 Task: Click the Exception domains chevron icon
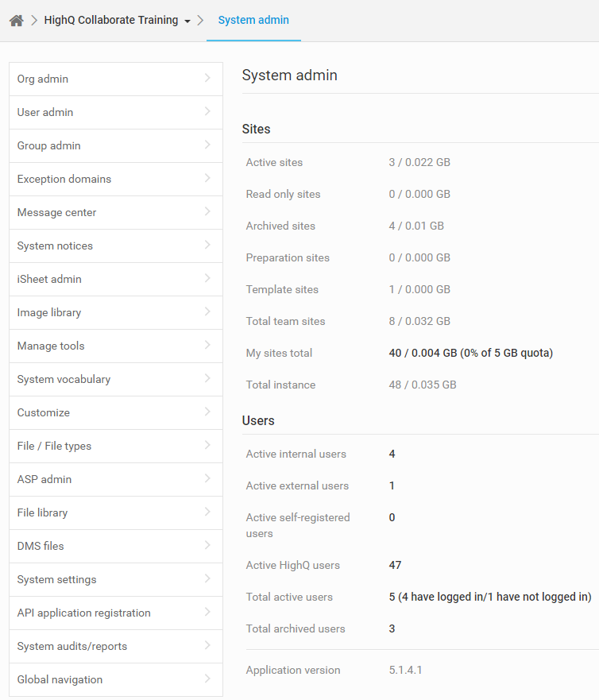pos(207,178)
